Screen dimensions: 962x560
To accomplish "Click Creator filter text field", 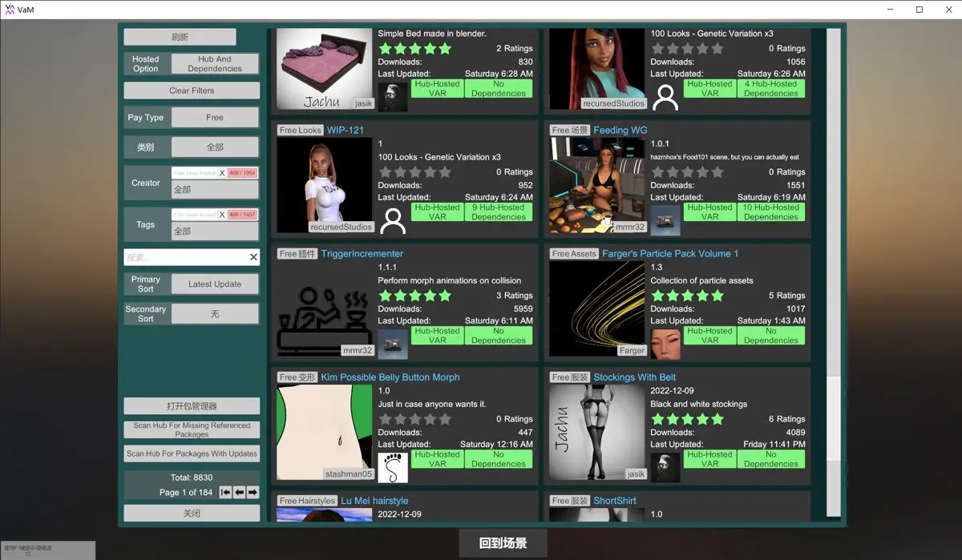I will (195, 173).
